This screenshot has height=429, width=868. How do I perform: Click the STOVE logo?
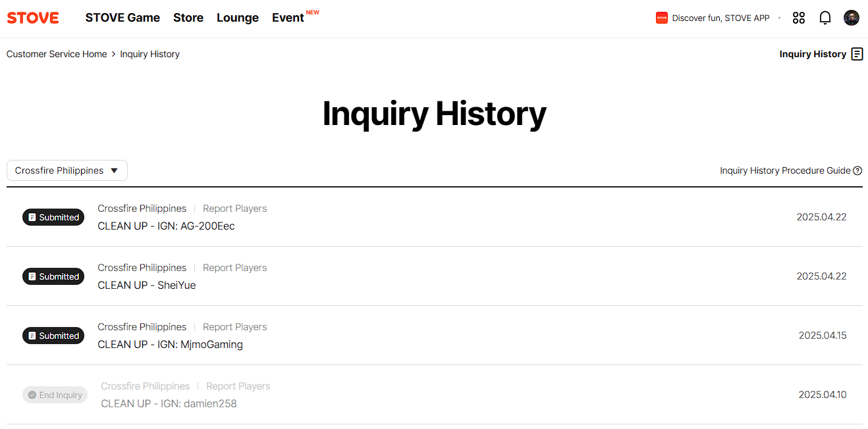point(33,18)
